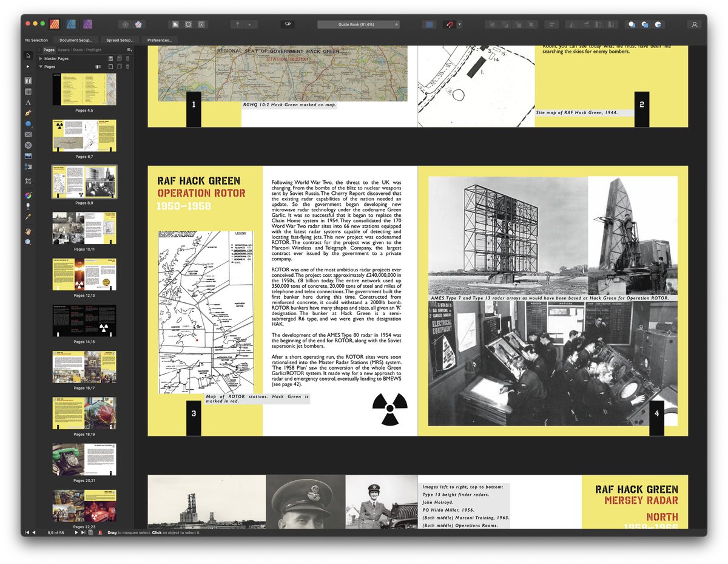Viewport: 728px width, 564px height.
Task: Select the Pages tab
Action: point(49,50)
